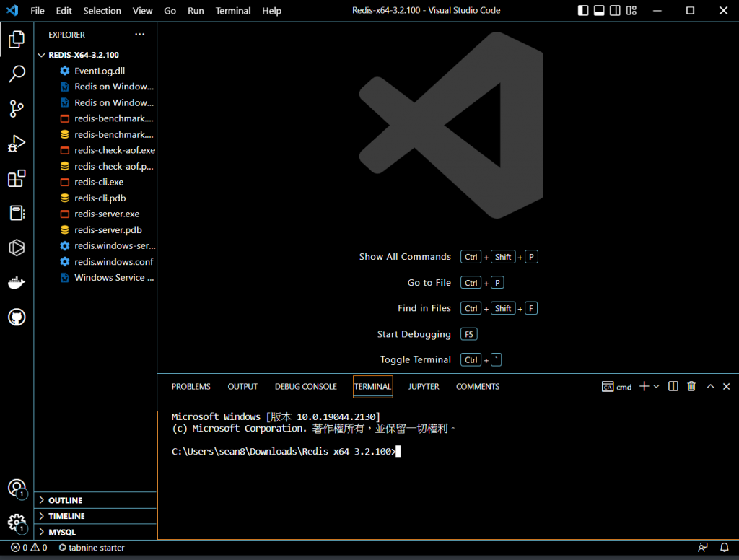Expand the MYSQL section

click(x=96, y=532)
